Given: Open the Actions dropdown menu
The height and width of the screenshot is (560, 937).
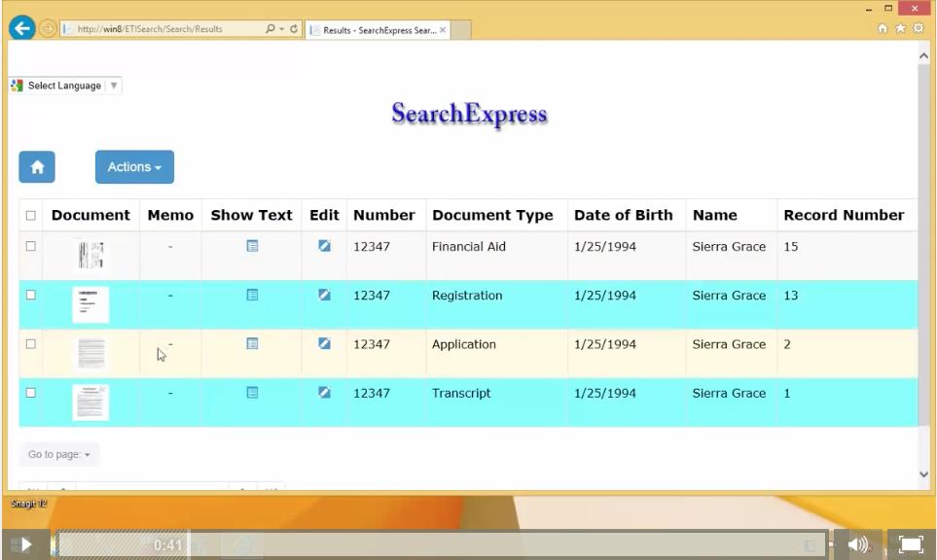Looking at the screenshot, I should tap(134, 166).
